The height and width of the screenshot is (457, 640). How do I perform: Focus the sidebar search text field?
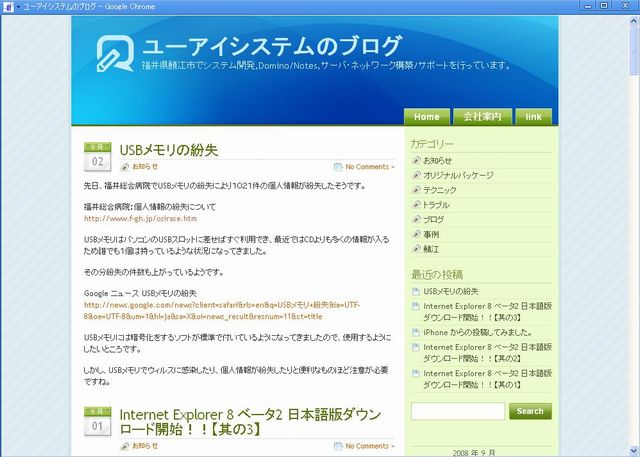tap(458, 411)
